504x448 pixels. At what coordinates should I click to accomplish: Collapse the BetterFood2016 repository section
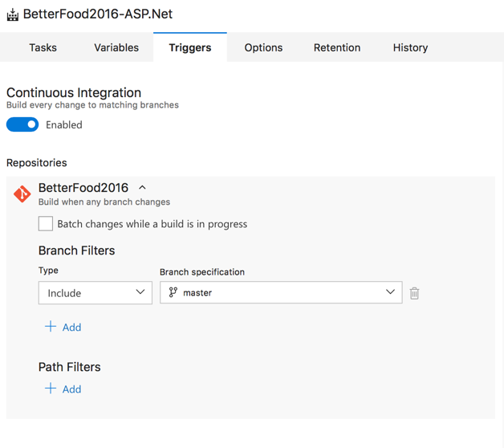click(142, 188)
